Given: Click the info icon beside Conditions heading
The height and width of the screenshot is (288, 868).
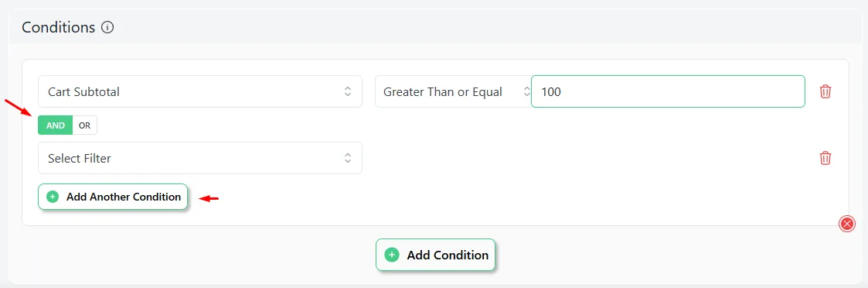Looking at the screenshot, I should pos(108,27).
